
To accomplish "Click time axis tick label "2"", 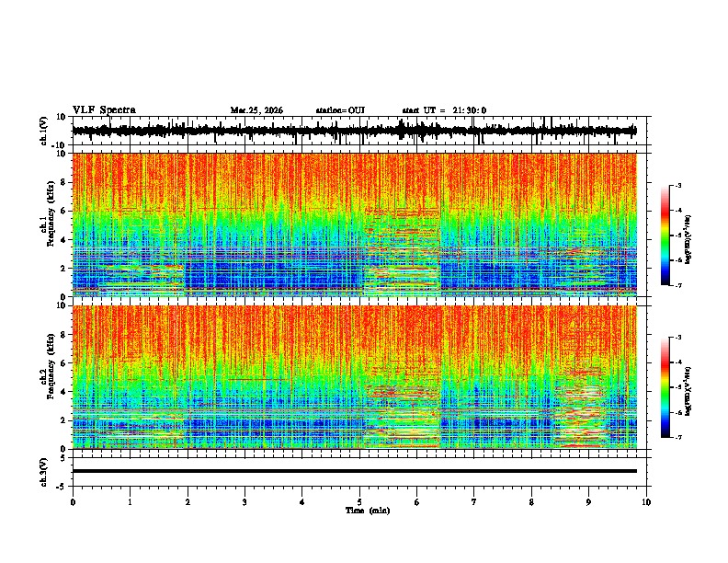I will coord(188,501).
